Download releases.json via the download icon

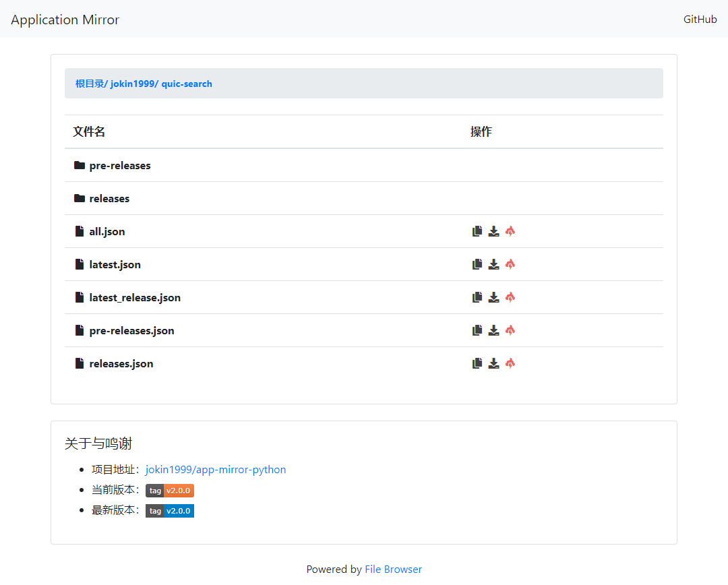493,363
